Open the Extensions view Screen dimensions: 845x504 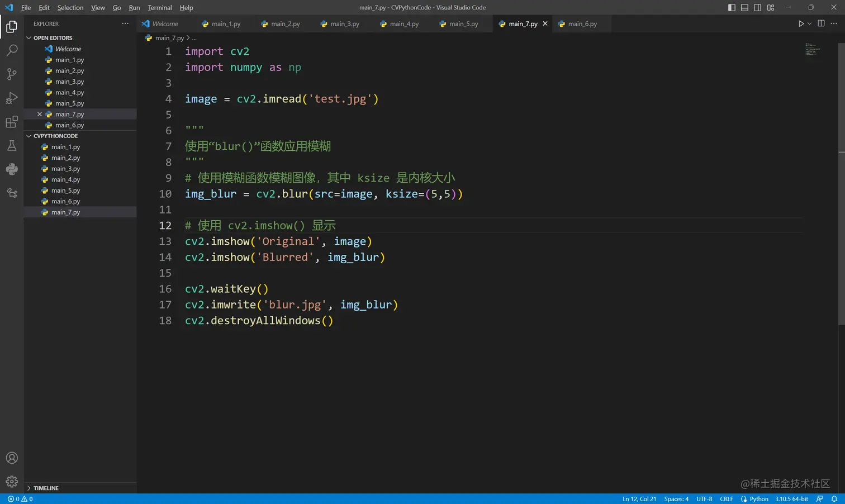12,122
